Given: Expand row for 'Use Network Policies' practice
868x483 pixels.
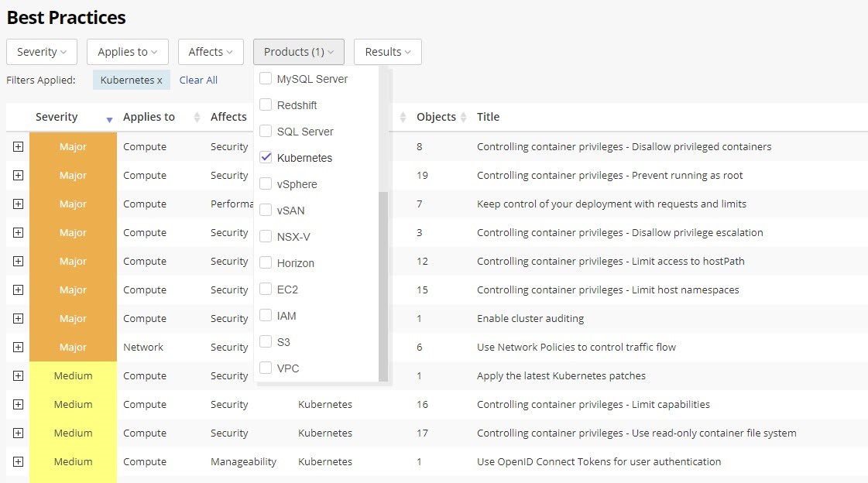Looking at the screenshot, I should click(18, 347).
